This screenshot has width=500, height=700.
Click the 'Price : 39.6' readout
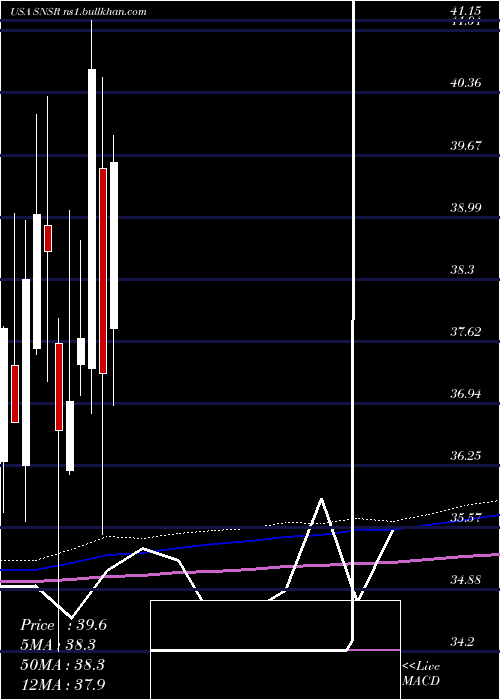point(63,625)
